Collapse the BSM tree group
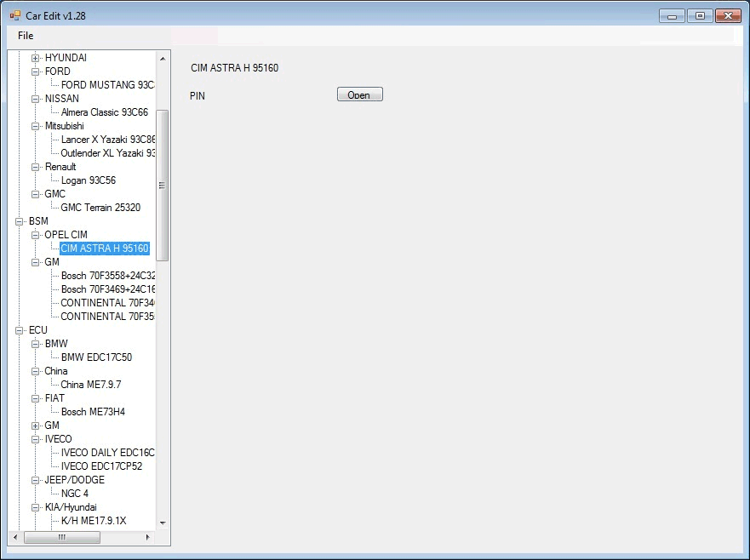The image size is (750, 560). pyautogui.click(x=20, y=221)
